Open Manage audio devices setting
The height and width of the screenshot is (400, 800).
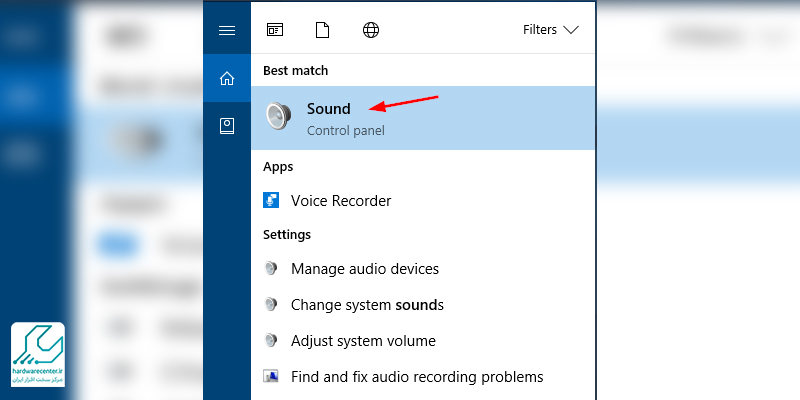364,269
